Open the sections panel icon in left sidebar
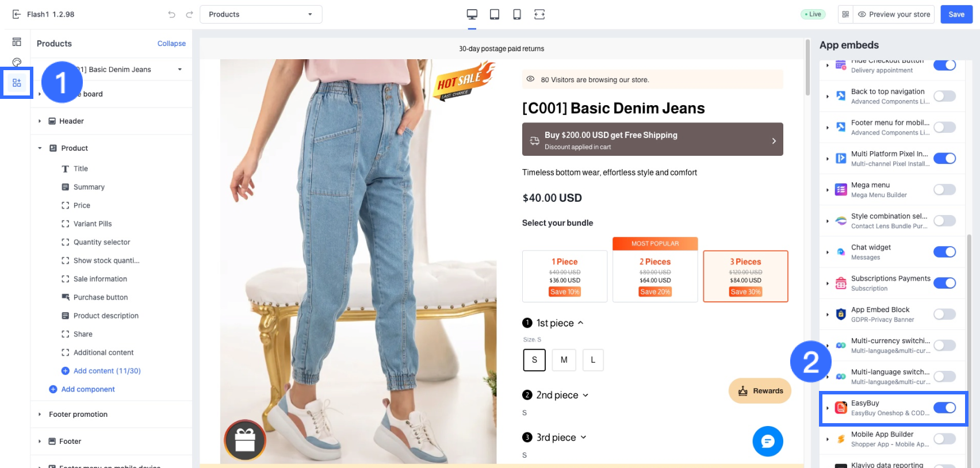Image resolution: width=980 pixels, height=468 pixels. (x=17, y=42)
